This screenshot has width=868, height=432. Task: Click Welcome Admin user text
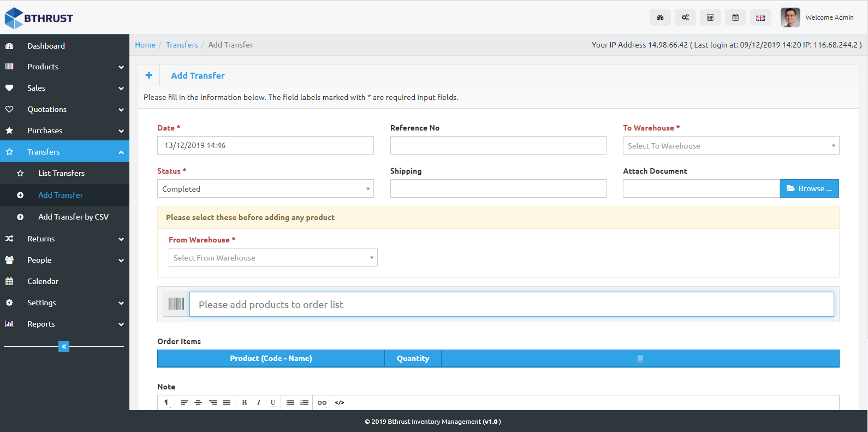tap(829, 17)
